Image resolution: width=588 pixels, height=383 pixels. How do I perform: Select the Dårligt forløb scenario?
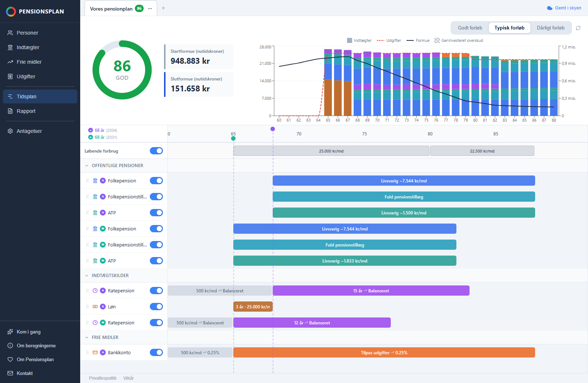[550, 28]
